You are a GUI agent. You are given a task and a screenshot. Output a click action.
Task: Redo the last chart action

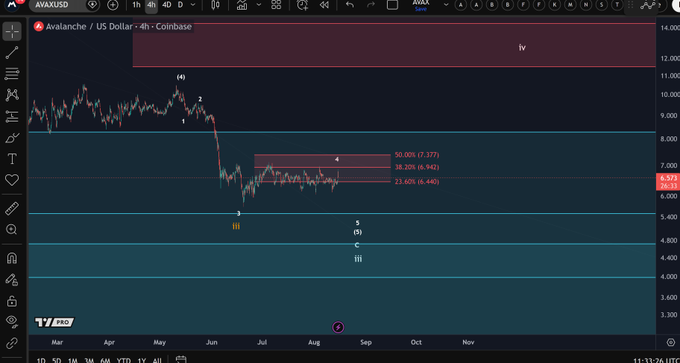click(371, 5)
